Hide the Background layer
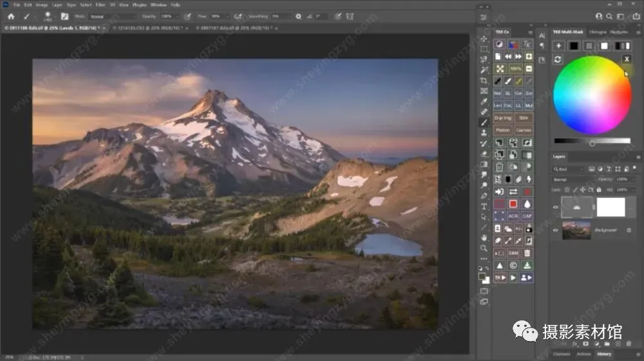Screen dimensions: 644x361 (555, 230)
